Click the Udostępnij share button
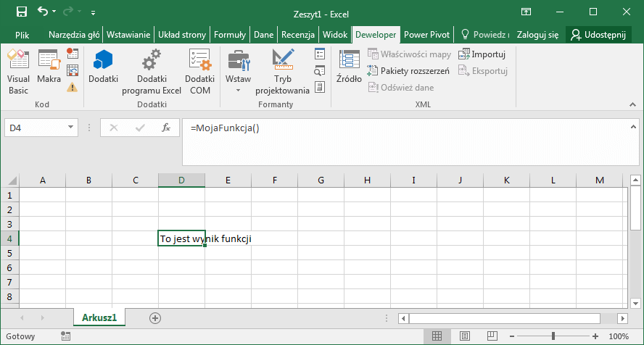 pyautogui.click(x=598, y=35)
